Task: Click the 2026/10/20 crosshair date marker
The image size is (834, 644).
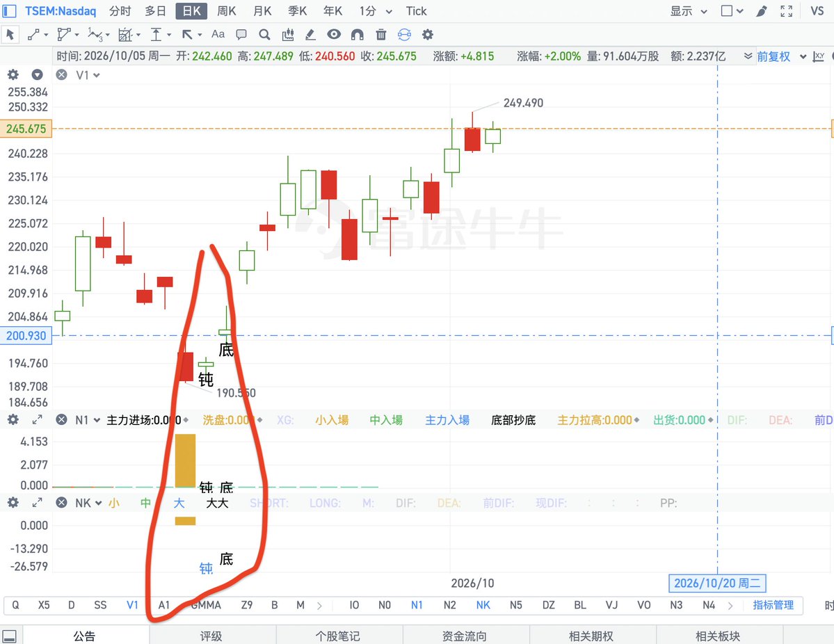Action: [x=718, y=583]
